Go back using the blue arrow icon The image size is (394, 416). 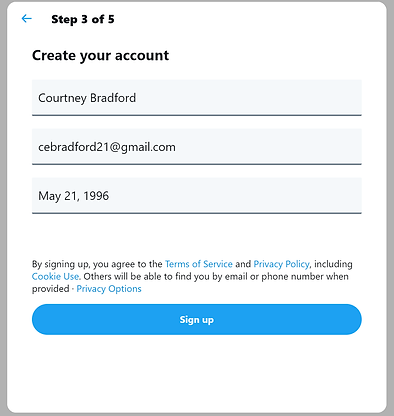pyautogui.click(x=27, y=19)
